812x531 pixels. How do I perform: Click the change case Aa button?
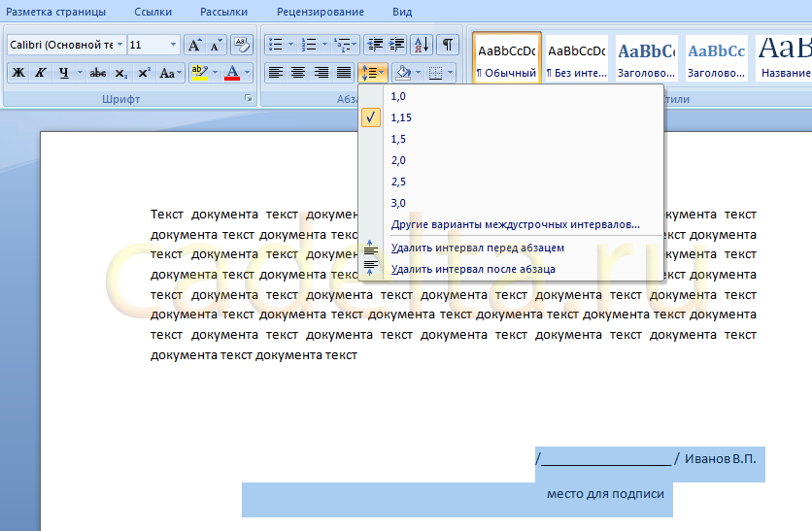(170, 73)
